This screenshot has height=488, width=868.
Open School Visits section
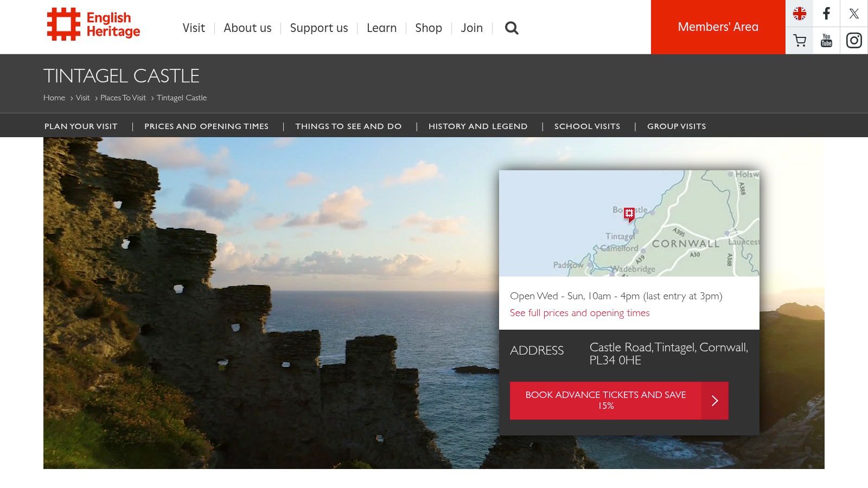[587, 126]
